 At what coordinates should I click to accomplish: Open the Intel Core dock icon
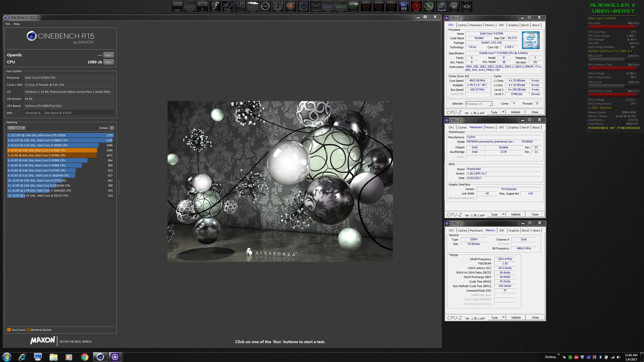click(441, 6)
